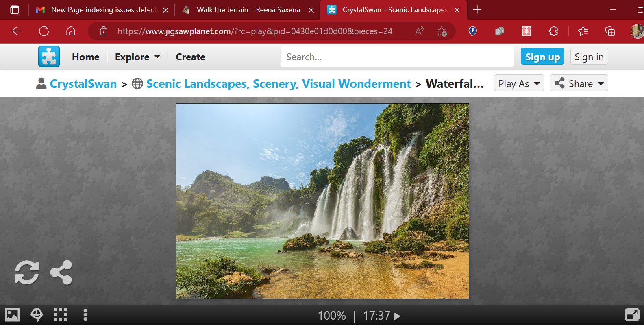644x325 pixels.
Task: Open the Play As dropdown
Action: pyautogui.click(x=519, y=83)
